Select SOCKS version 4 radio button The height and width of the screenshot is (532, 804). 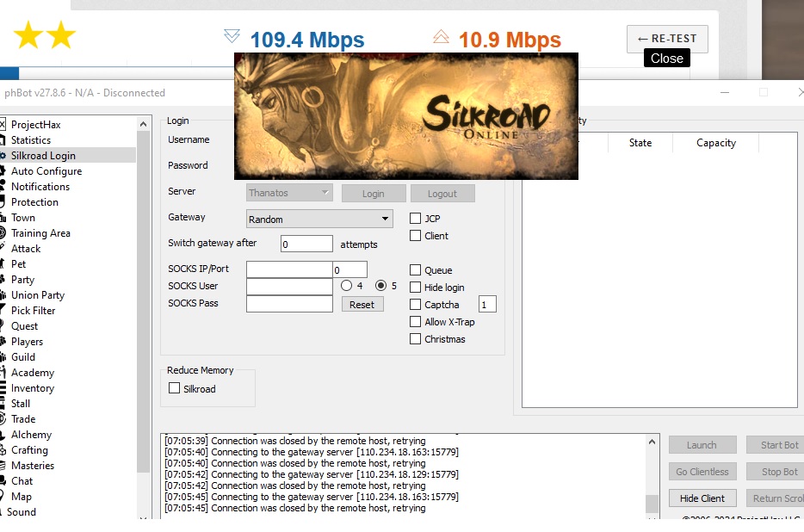(346, 286)
